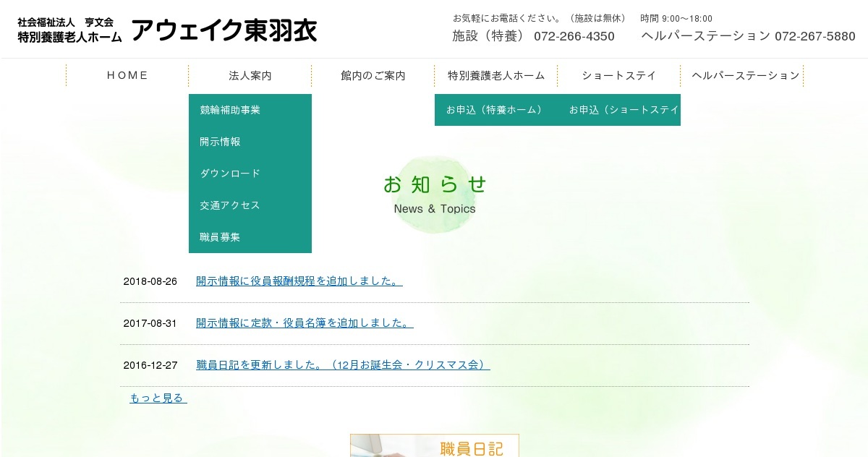
Task: Click お申込（ショートステイ） submenu item
Action: tap(619, 110)
